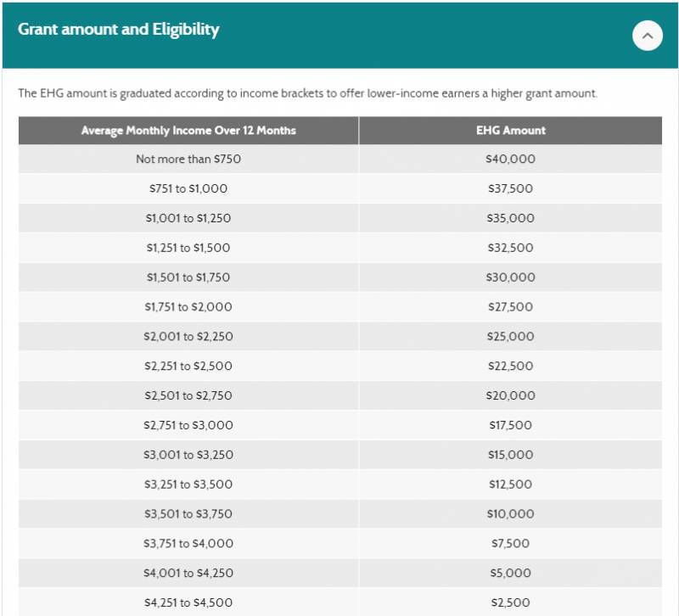Click the EHG graduated income description sentence

(307, 92)
